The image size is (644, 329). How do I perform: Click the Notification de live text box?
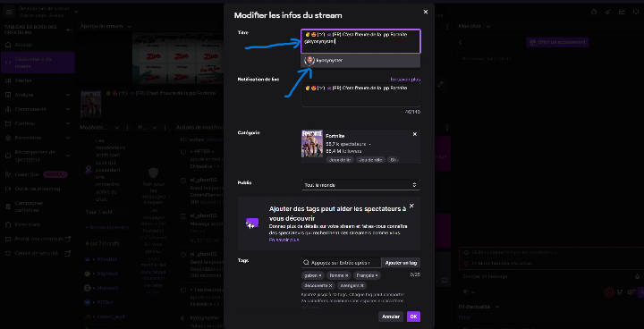coord(360,95)
